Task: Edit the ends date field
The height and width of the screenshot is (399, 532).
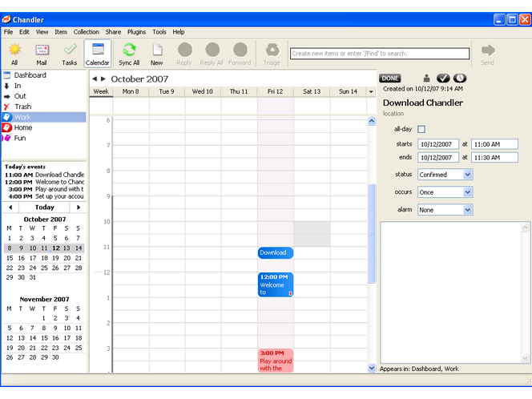Action: 438,157
